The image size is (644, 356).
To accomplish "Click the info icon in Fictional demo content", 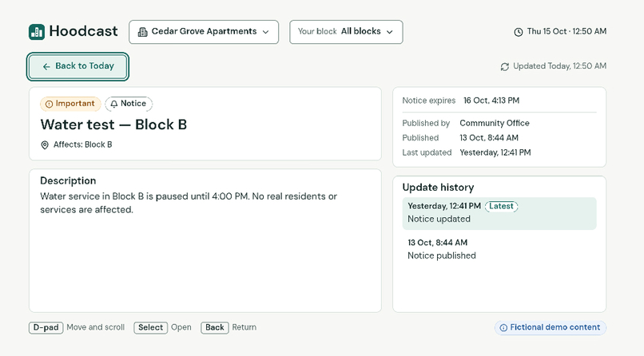I will 503,328.
